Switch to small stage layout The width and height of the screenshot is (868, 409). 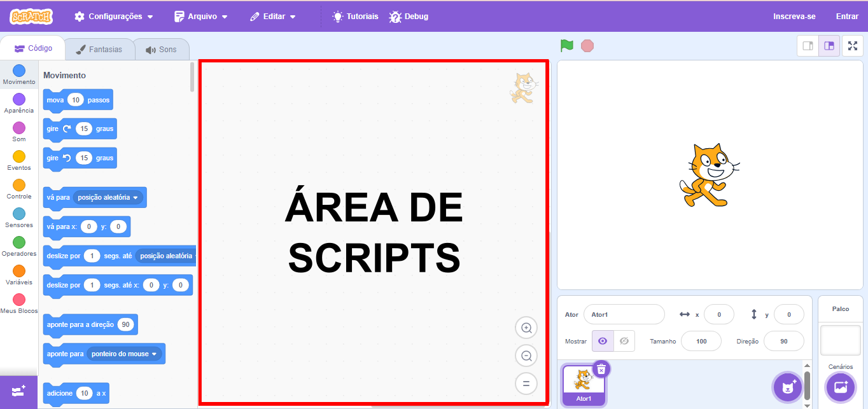(x=808, y=46)
